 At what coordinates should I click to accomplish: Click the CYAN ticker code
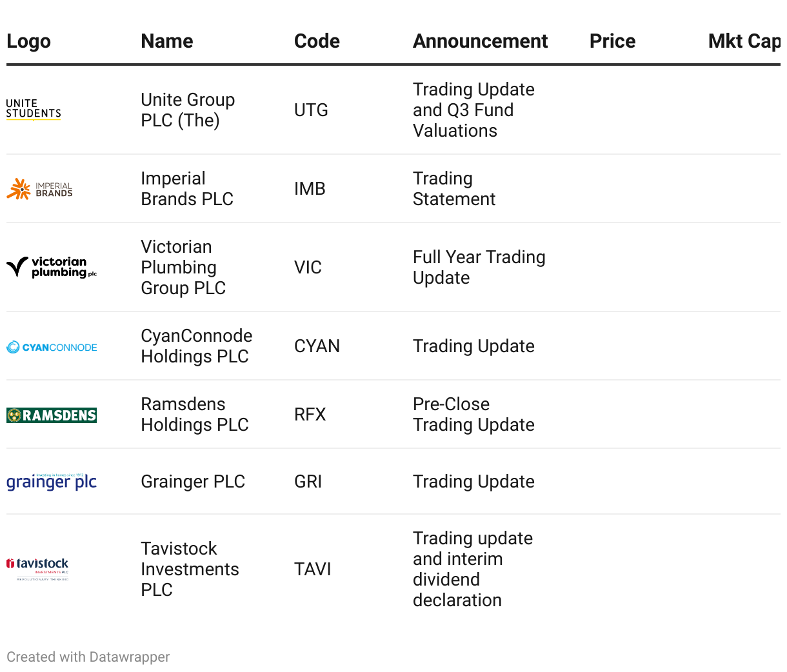[x=317, y=346]
